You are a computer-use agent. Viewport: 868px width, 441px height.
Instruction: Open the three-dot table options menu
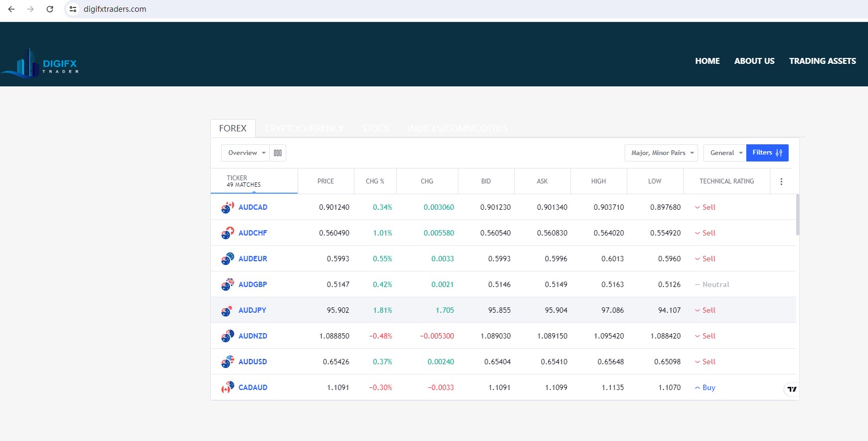tap(781, 181)
